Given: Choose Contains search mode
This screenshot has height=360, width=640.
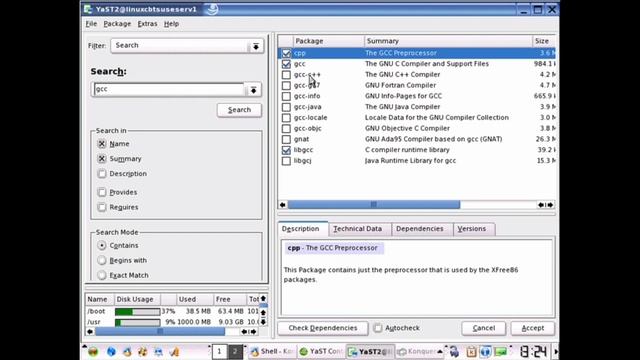Looking at the screenshot, I should point(102,245).
